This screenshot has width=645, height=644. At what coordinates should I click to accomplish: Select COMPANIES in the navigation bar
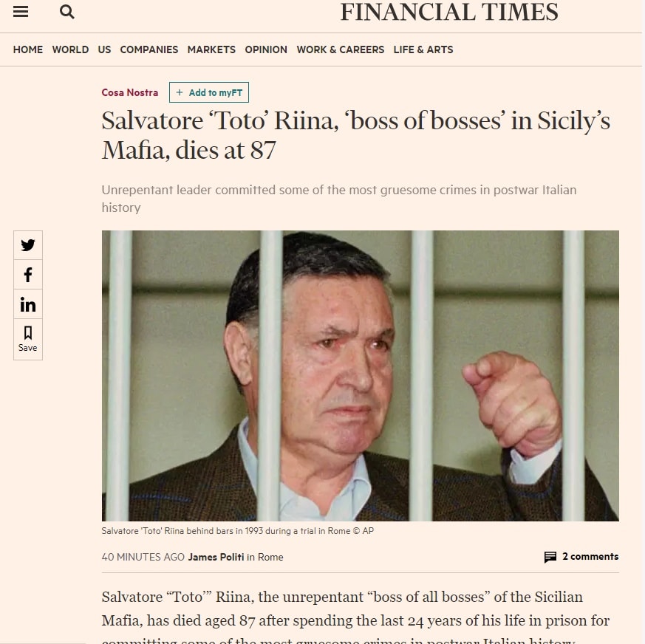pos(149,49)
